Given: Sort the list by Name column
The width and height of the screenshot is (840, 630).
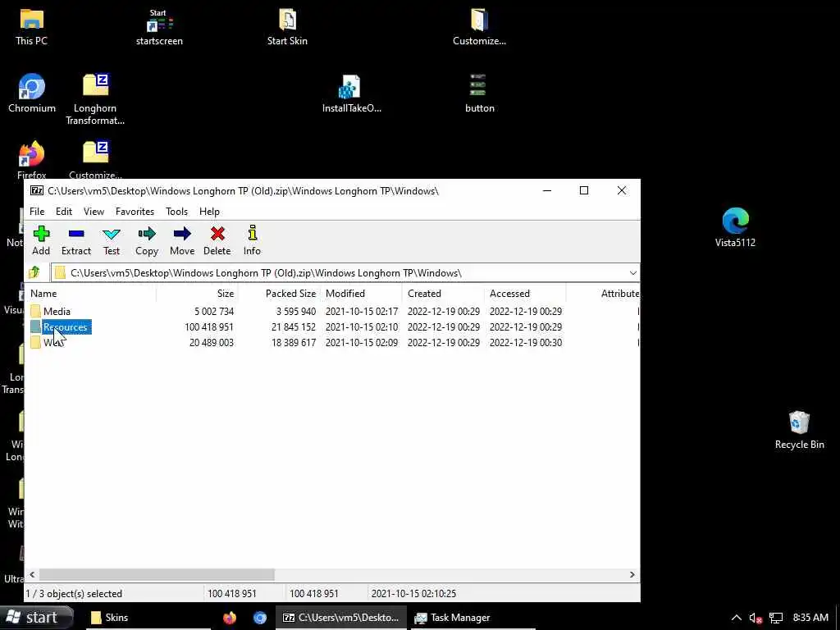Looking at the screenshot, I should point(92,294).
